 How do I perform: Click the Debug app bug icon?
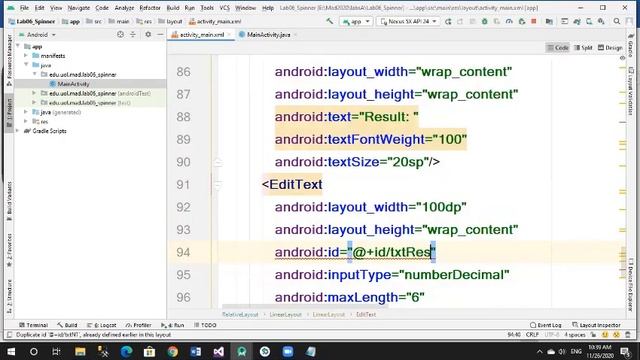tap(484, 21)
